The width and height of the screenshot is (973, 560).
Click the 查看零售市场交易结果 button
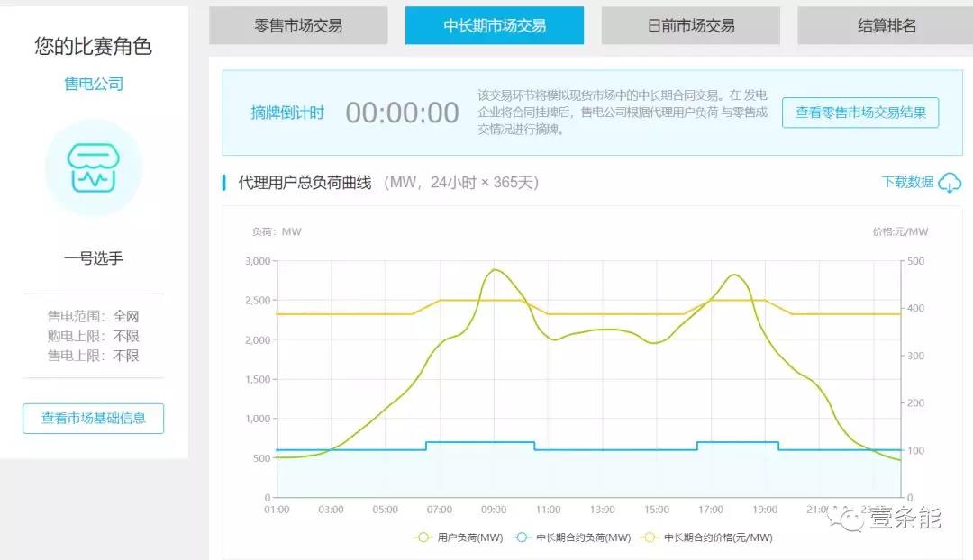(x=859, y=113)
